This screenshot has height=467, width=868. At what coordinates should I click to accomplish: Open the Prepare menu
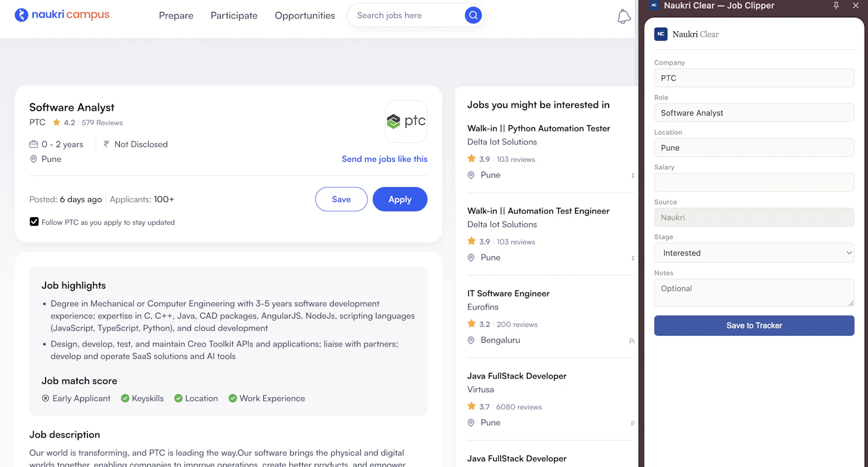point(176,16)
